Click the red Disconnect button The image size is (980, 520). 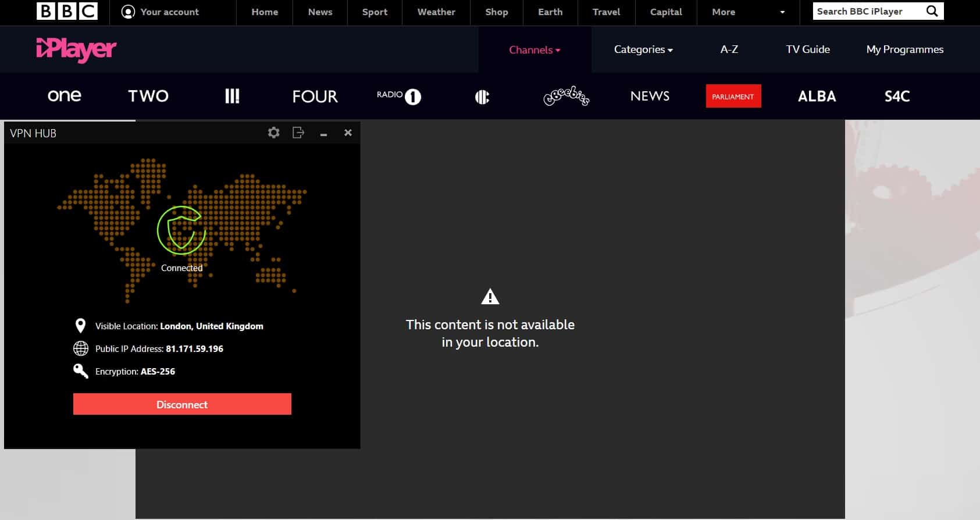182,404
